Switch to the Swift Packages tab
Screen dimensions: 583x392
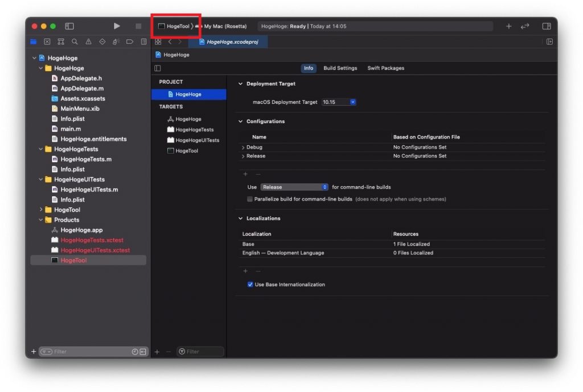click(385, 68)
